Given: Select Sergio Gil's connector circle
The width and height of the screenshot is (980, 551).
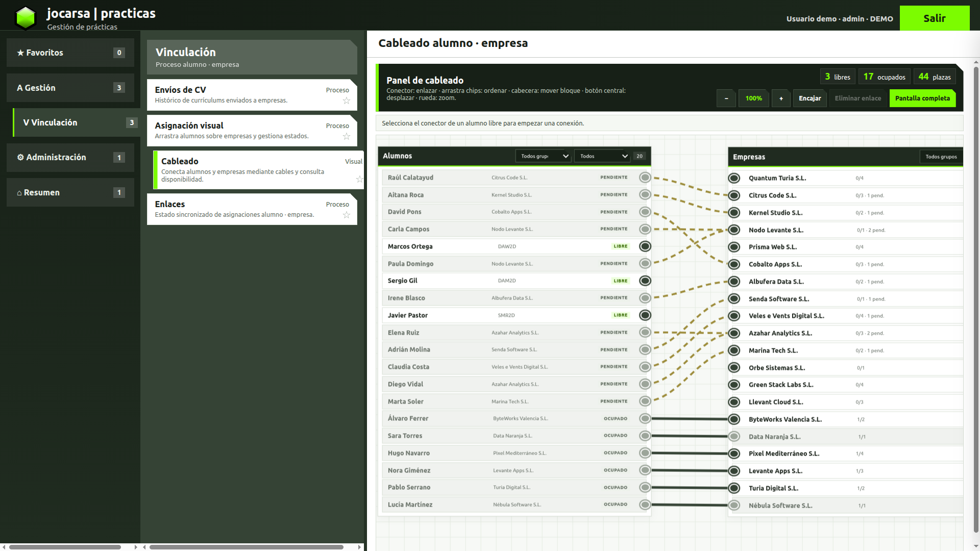Looking at the screenshot, I should [645, 281].
